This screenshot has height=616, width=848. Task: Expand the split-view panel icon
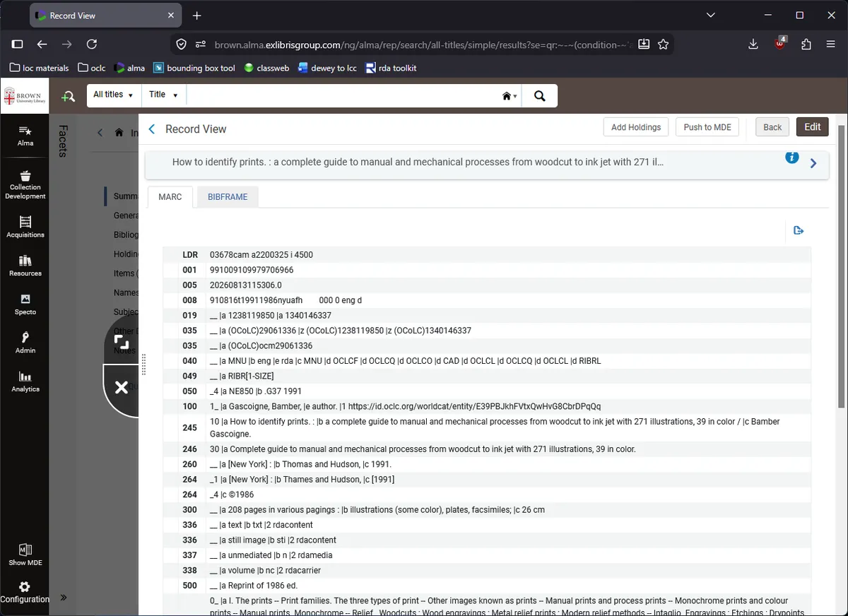pos(122,343)
